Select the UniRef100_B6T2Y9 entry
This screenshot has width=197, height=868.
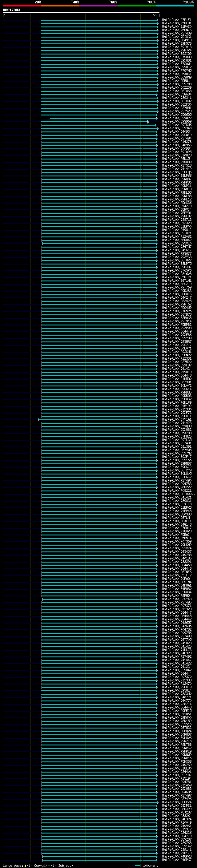(x=176, y=470)
